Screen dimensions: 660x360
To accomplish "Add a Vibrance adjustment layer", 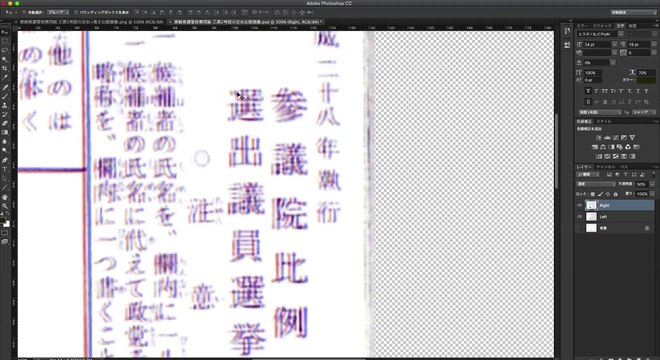I will [x=632, y=138].
